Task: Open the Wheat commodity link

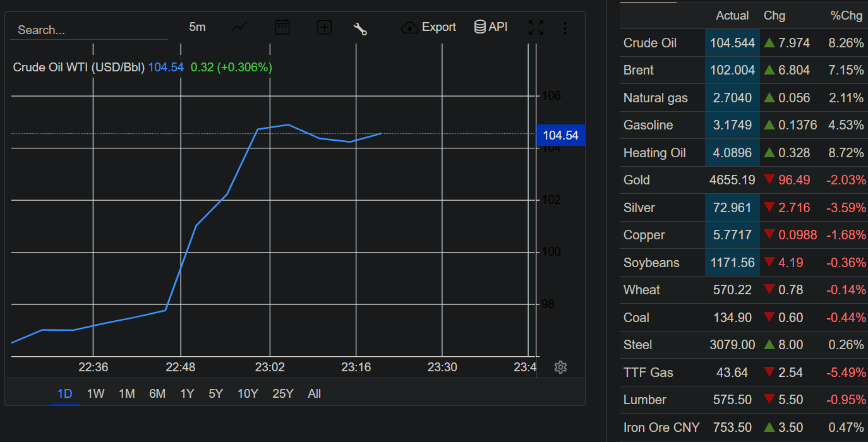Action: pyautogui.click(x=642, y=290)
